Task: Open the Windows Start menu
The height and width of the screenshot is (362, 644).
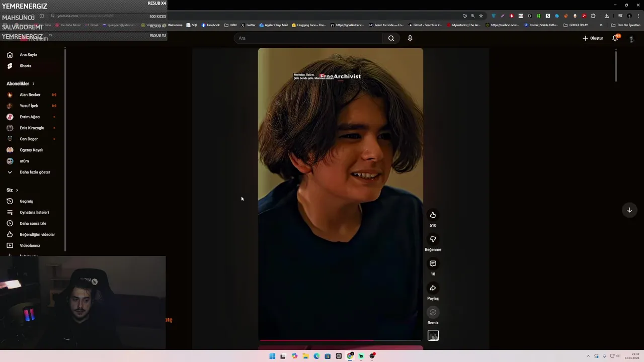Action: 272,356
